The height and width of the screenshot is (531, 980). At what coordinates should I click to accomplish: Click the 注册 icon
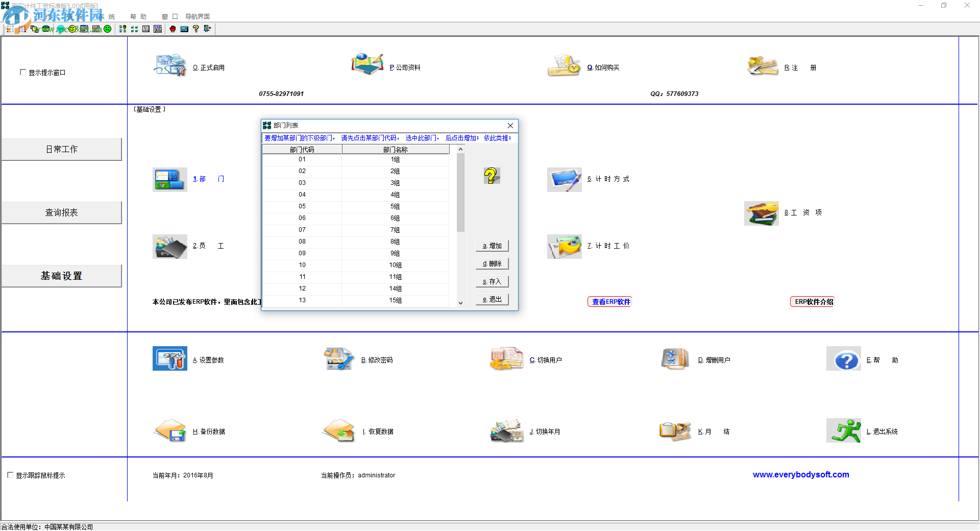click(762, 65)
